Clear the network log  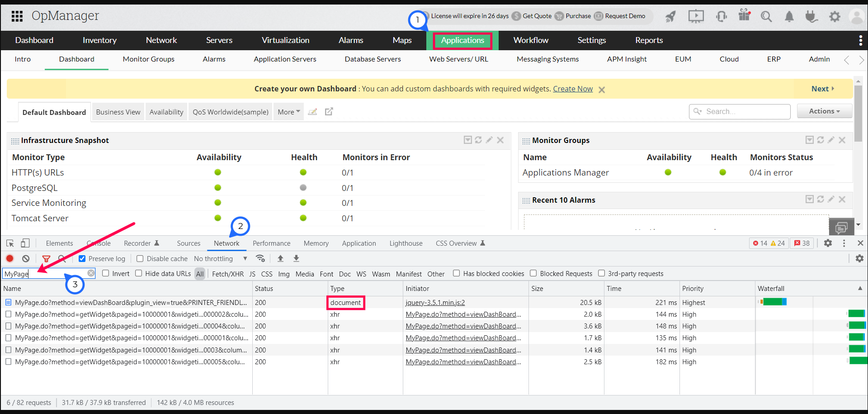[26, 258]
